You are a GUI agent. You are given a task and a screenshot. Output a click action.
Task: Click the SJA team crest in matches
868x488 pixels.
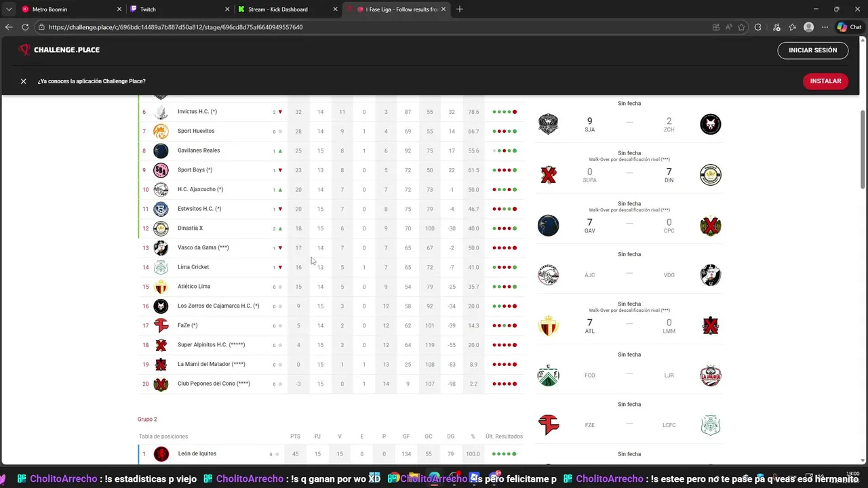click(x=548, y=124)
